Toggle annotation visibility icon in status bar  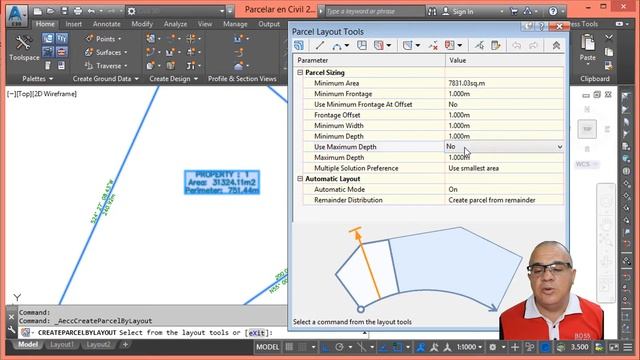pyautogui.click(x=420, y=347)
